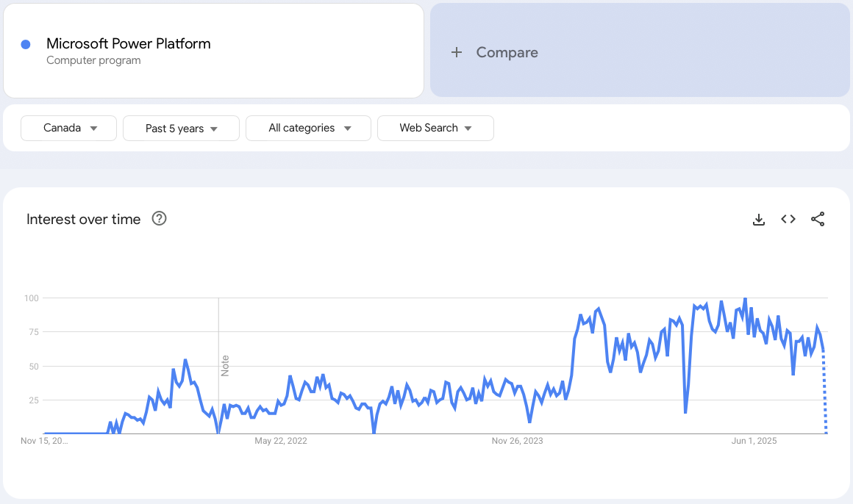Download the interest over time CSV
This screenshot has height=504, width=853.
tap(759, 219)
